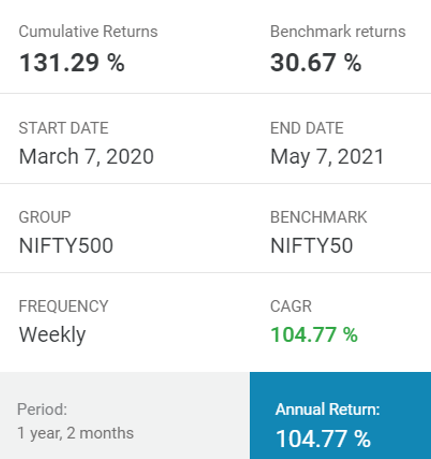
Task: Select the green 104.77 % CAGR value
Action: (314, 335)
